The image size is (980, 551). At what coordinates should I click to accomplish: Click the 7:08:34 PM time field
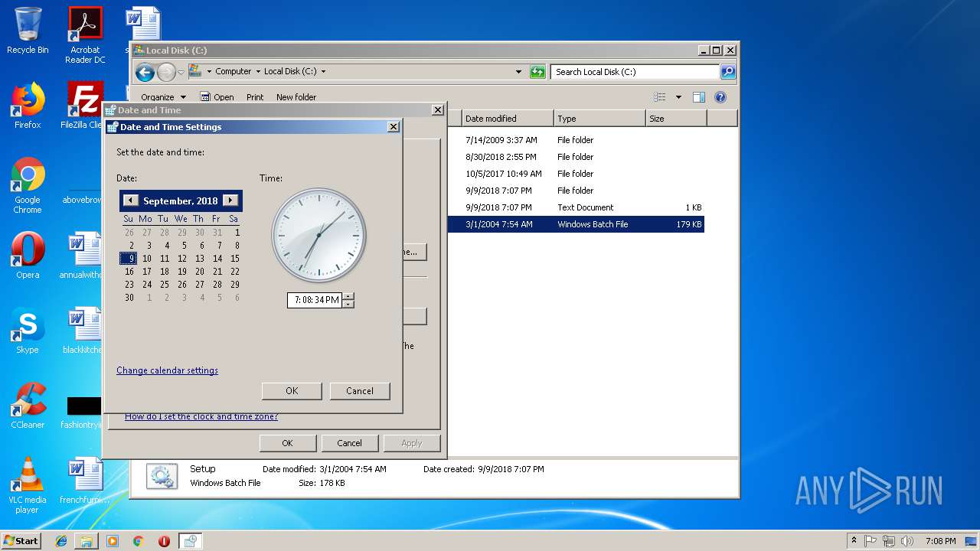pyautogui.click(x=315, y=300)
